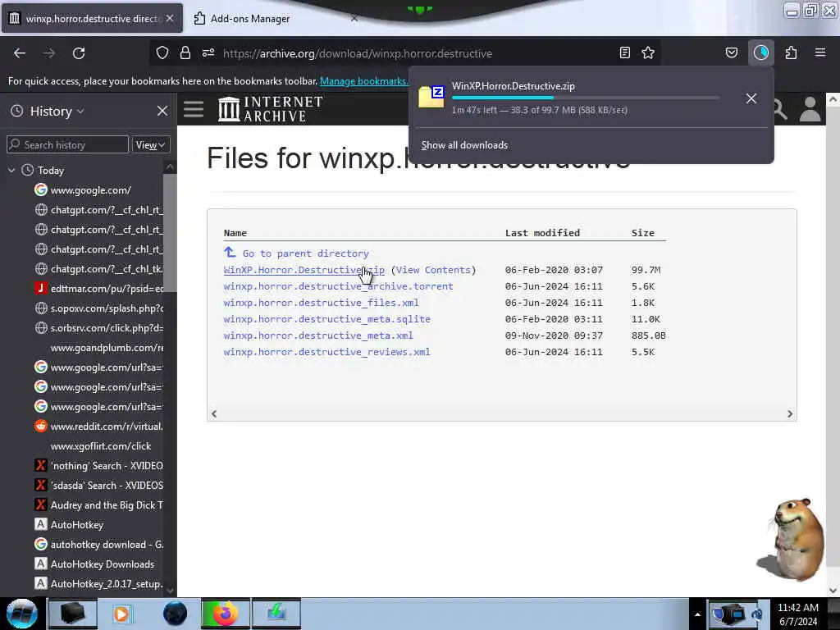Image resolution: width=840 pixels, height=630 pixels.
Task: Open the History sidebar switcher dropdown
Action: [57, 111]
